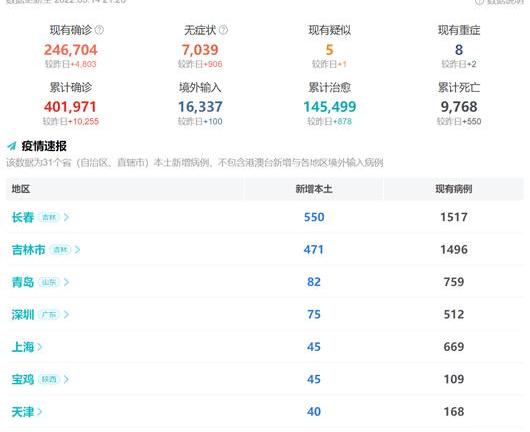The image size is (530, 432).
Task: Click the arrow icon after 天津
Action: [x=40, y=412]
